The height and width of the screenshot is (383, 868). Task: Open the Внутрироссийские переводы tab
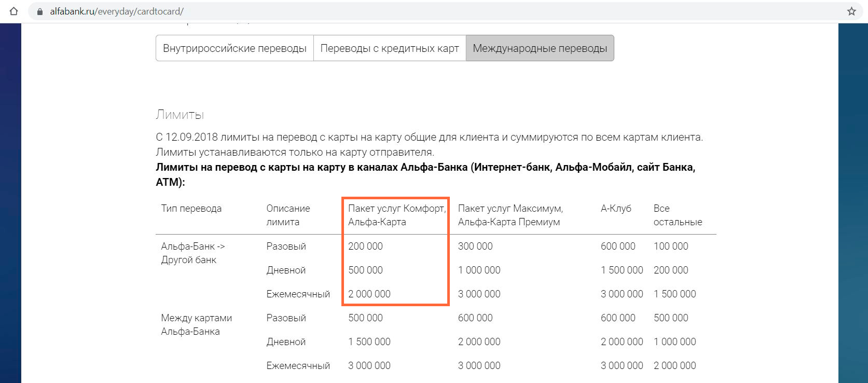[x=235, y=48]
